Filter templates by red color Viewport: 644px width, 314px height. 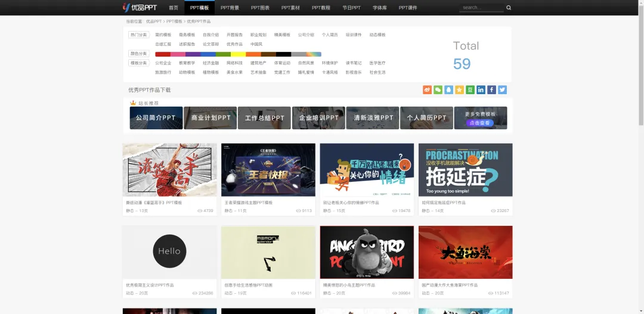coord(163,54)
